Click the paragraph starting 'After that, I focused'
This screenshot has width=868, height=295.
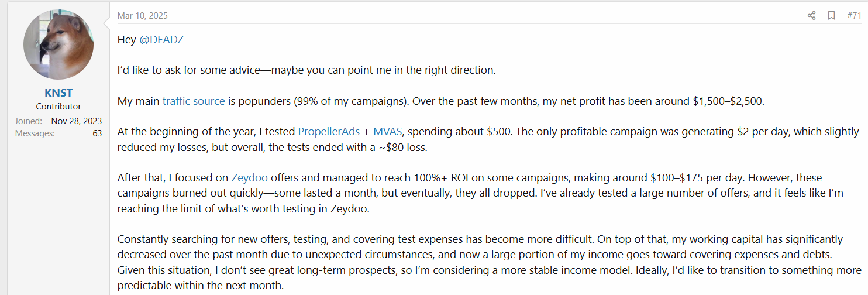(480, 193)
